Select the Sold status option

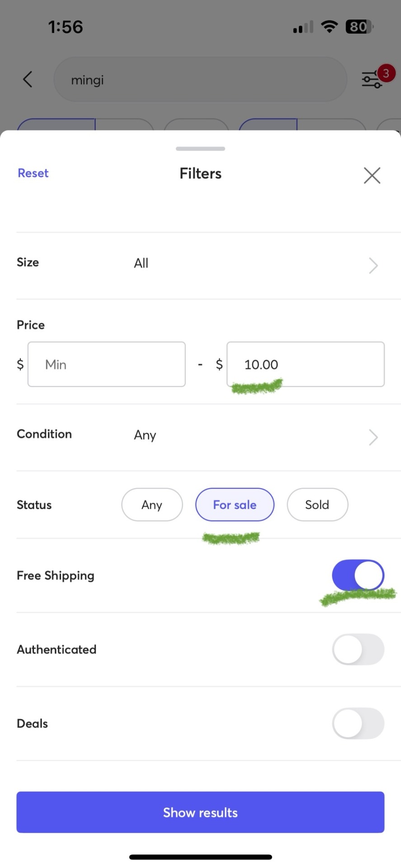click(x=317, y=505)
